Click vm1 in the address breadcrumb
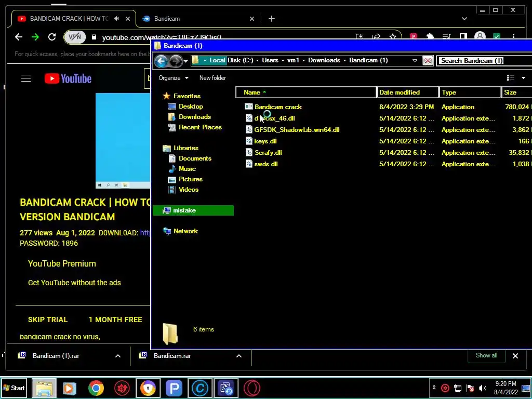This screenshot has height=399, width=532. click(293, 60)
